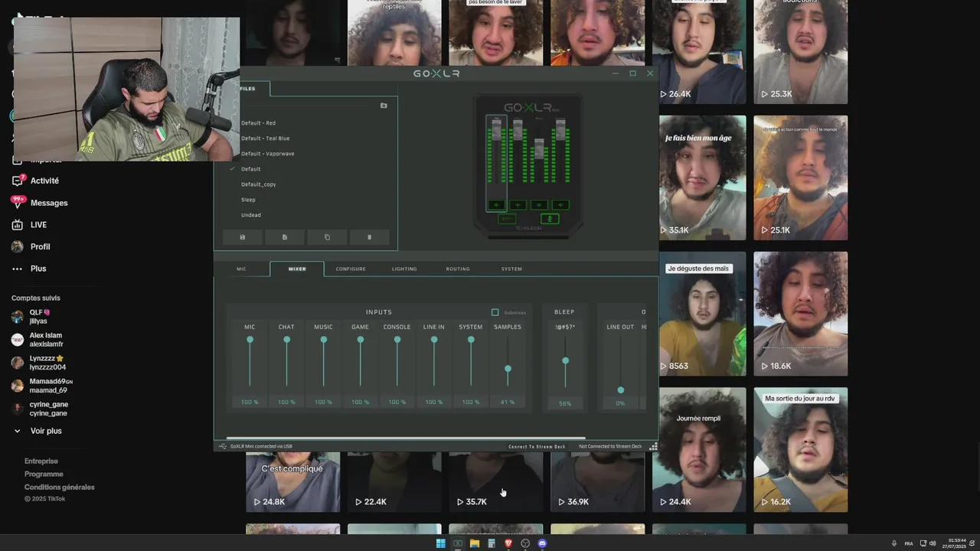Open TikTok Activité notifications icon
The height and width of the screenshot is (551, 980).
(x=17, y=181)
